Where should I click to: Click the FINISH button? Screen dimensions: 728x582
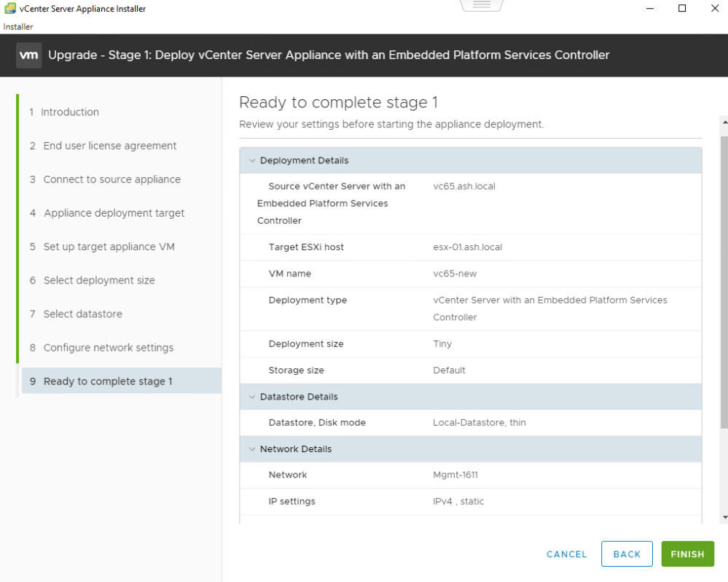(688, 554)
